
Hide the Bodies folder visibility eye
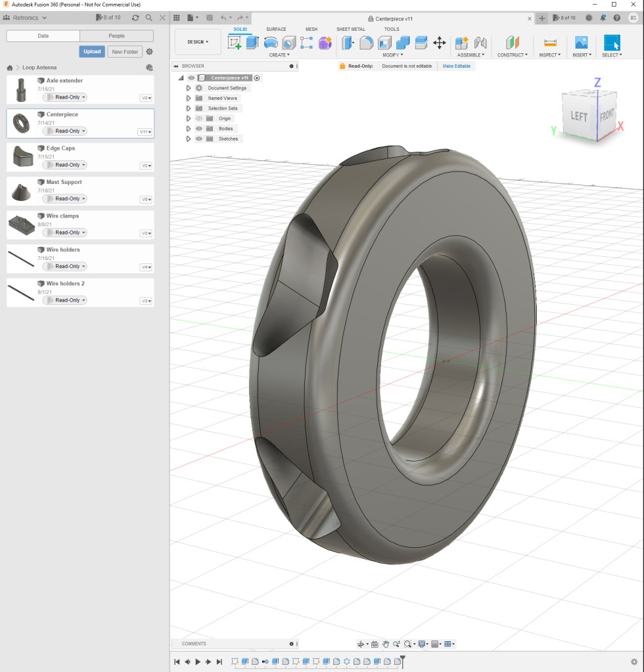click(x=199, y=129)
